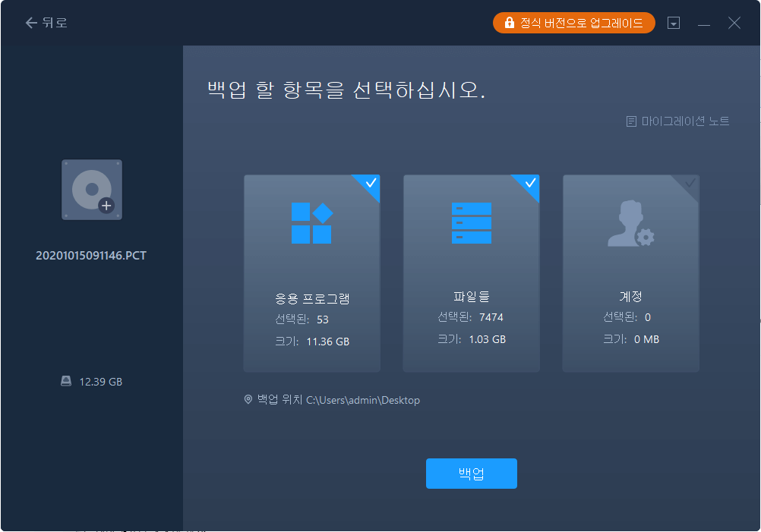
Task: Click the small drive icon beside 12.39 GB
Action: pyautogui.click(x=67, y=382)
